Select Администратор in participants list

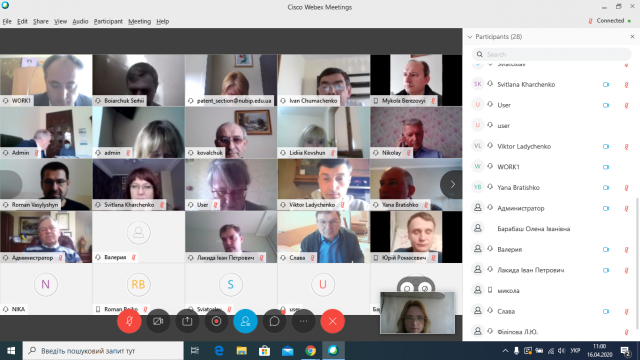(551, 208)
